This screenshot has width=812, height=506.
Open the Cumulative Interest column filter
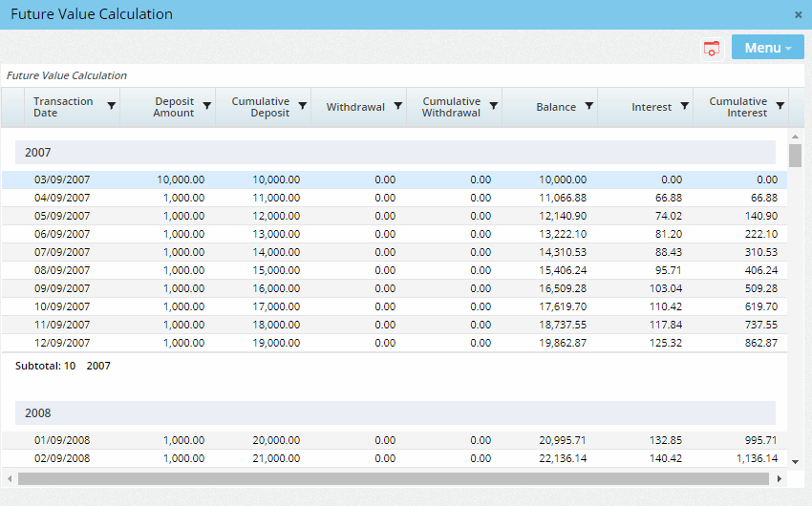(780, 107)
